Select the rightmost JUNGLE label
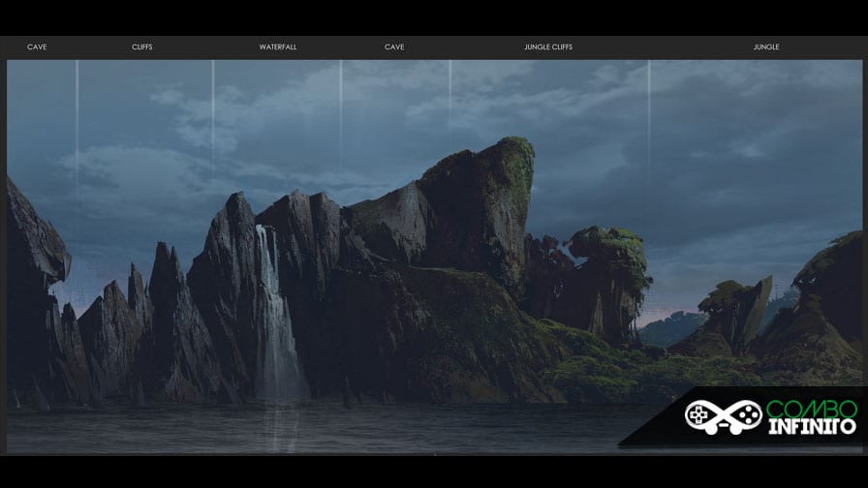The height and width of the screenshot is (488, 868). coord(766,47)
